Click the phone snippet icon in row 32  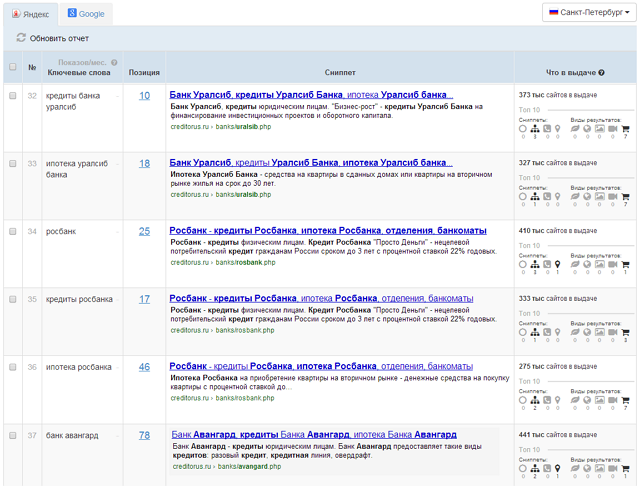[547, 128]
